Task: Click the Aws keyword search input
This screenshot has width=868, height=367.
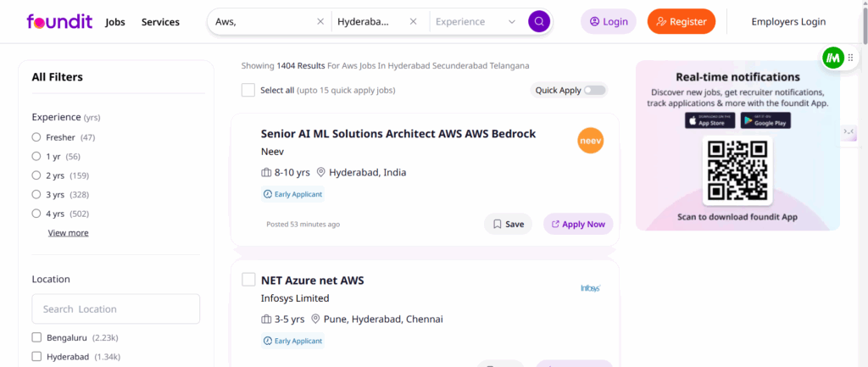Action: [263, 21]
